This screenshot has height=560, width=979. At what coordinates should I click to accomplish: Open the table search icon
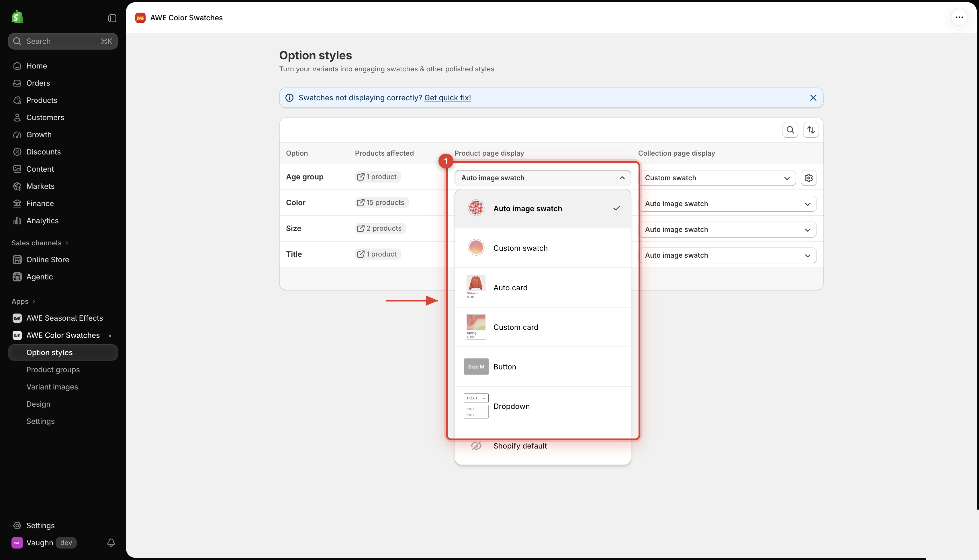(790, 130)
